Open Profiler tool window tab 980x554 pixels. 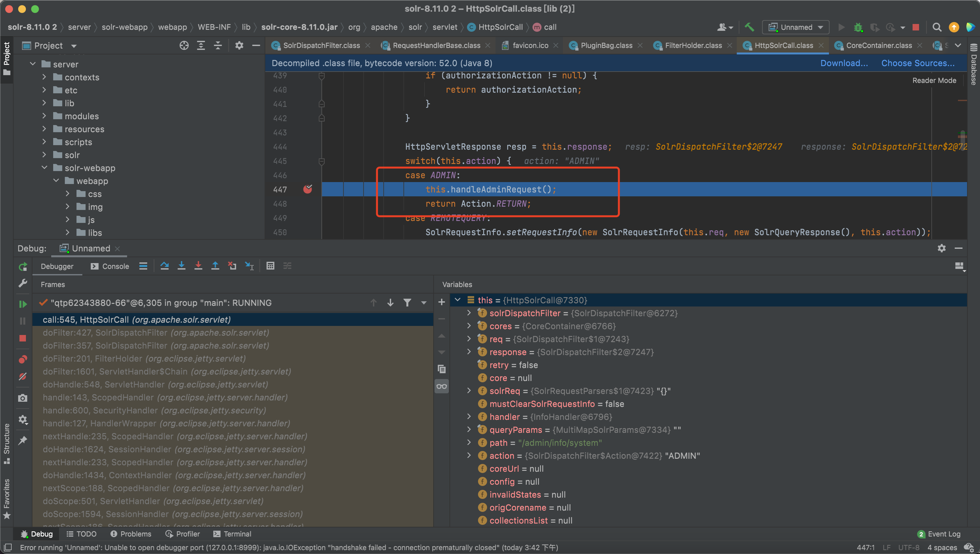(183, 534)
